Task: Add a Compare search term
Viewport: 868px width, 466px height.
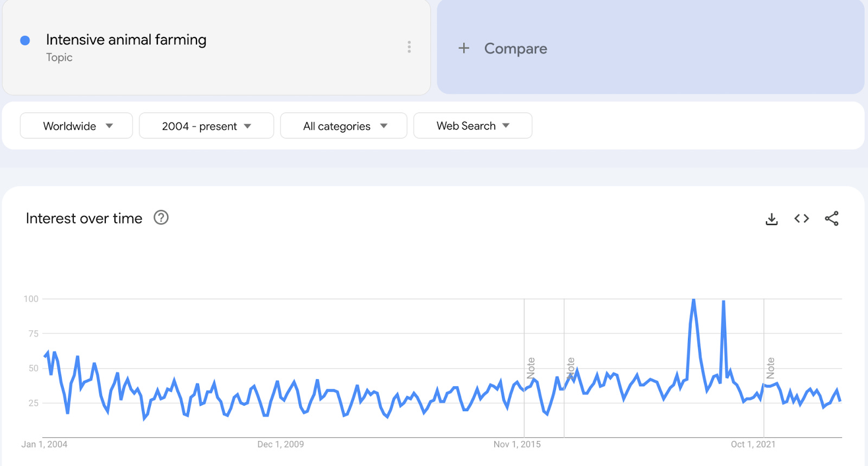Action: 515,49
